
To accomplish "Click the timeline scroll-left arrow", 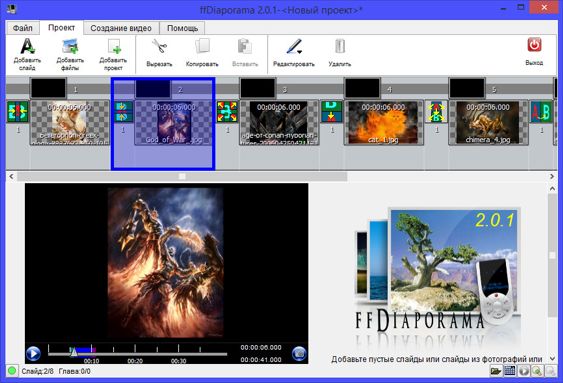I will coord(11,176).
